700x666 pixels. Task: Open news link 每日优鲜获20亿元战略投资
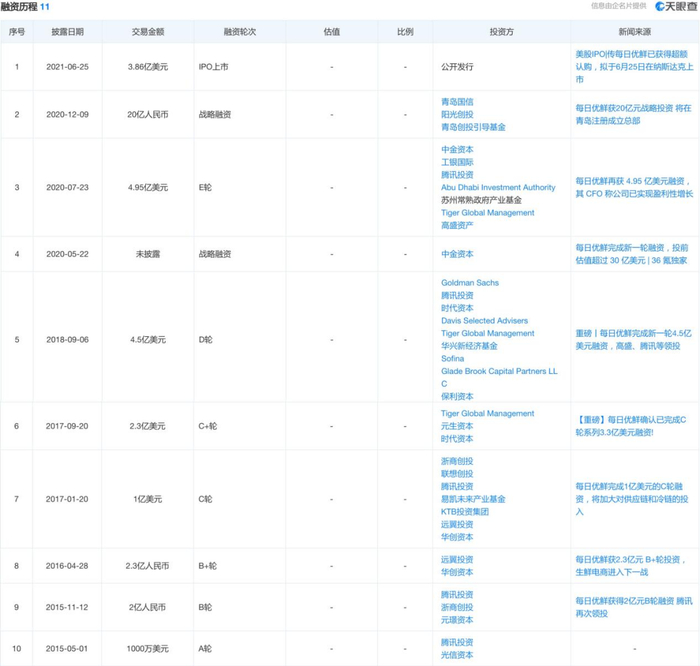[x=633, y=114]
